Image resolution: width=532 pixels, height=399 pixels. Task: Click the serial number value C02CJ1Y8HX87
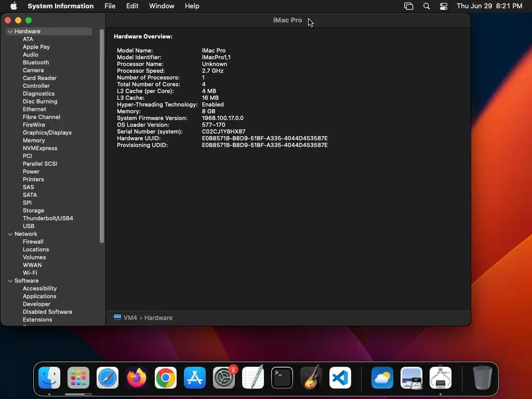pos(223,131)
